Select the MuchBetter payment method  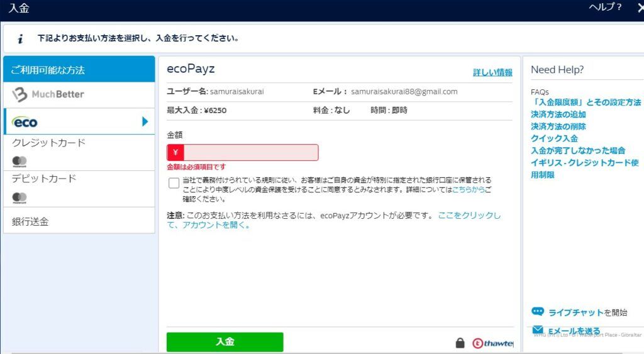point(79,94)
